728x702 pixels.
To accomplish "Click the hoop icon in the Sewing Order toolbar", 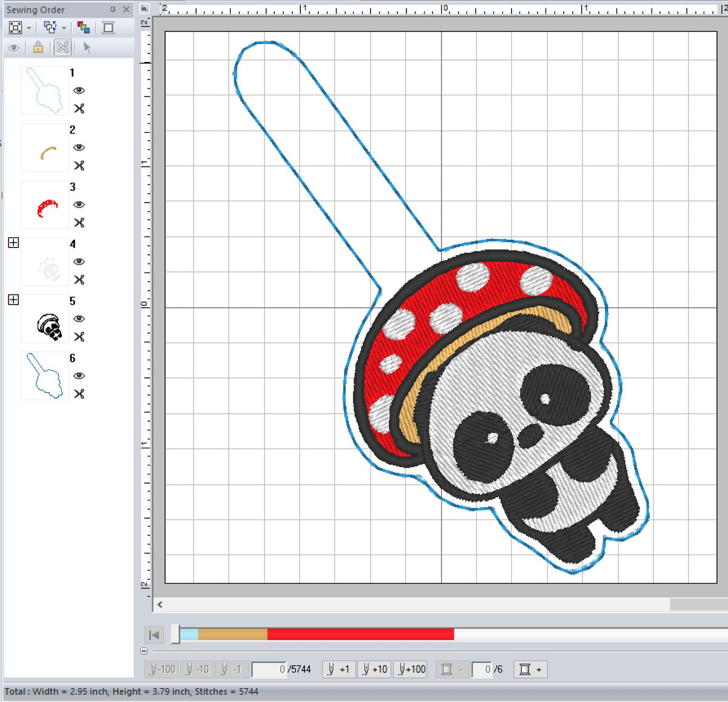I will [x=107, y=27].
